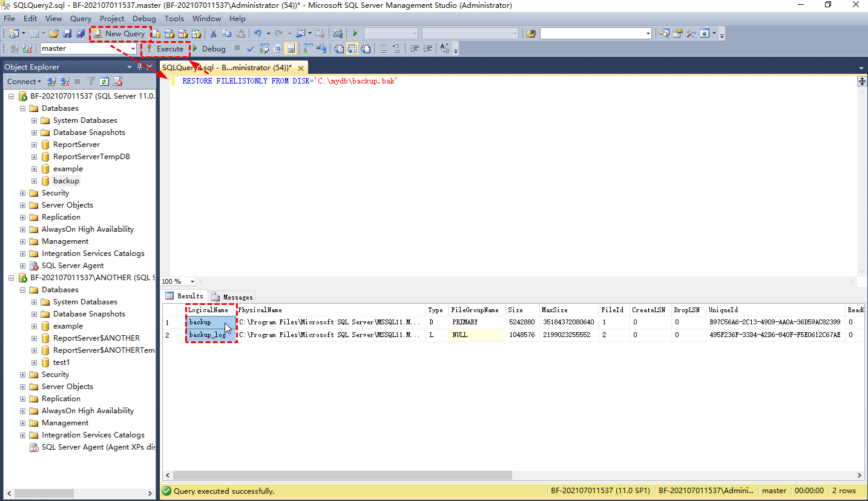Open the master database dropdown

(x=133, y=49)
